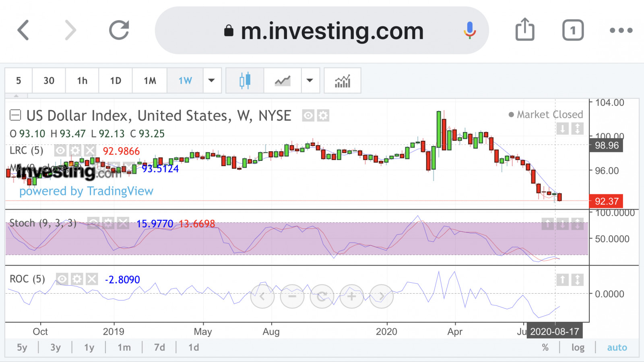The width and height of the screenshot is (644, 362).
Task: Open the chart style dropdown arrow
Action: click(310, 81)
